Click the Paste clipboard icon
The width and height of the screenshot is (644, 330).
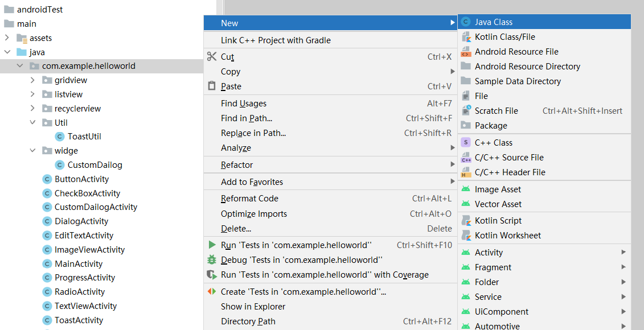pyautogui.click(x=212, y=86)
